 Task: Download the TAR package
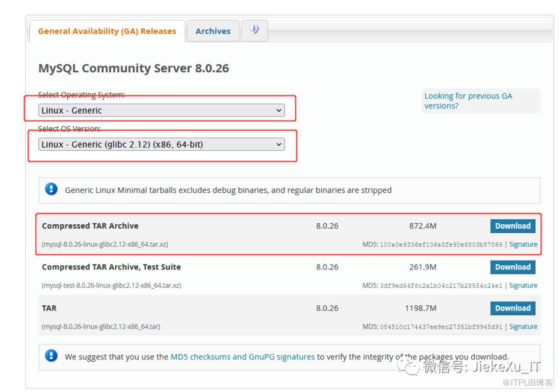click(x=513, y=308)
